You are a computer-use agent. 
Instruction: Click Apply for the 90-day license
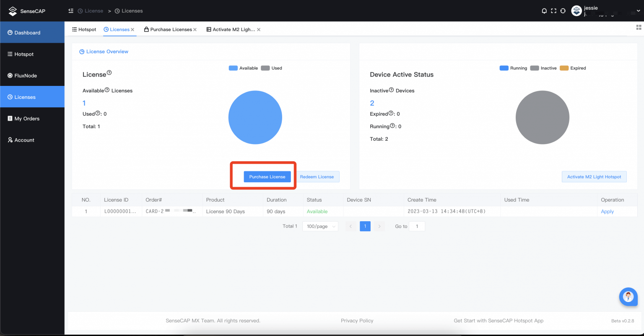(x=607, y=212)
